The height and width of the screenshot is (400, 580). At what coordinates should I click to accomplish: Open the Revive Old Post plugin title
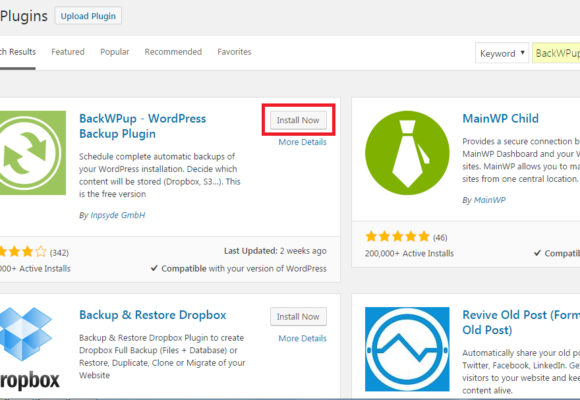click(521, 322)
